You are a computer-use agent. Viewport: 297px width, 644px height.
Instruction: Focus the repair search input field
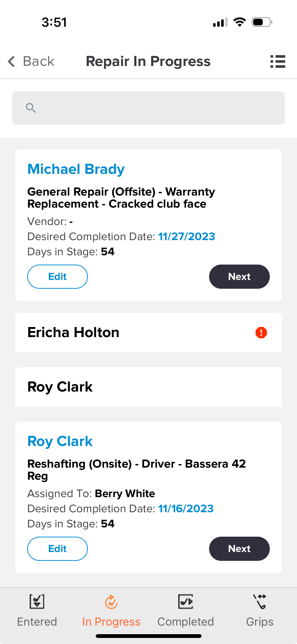click(148, 108)
